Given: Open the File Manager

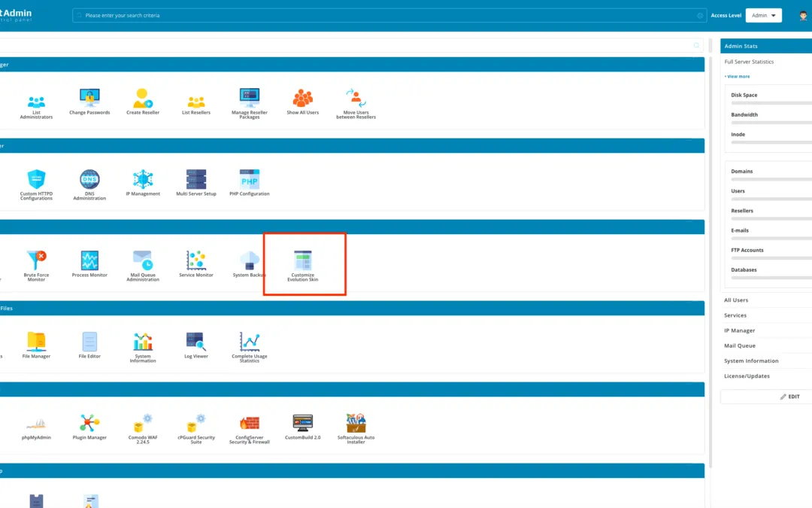Looking at the screenshot, I should tap(35, 342).
